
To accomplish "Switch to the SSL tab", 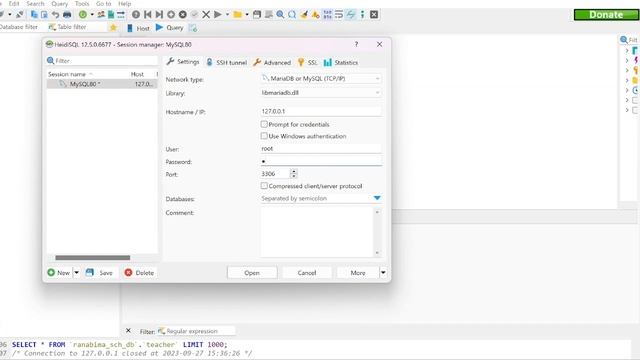I will pyautogui.click(x=307, y=62).
